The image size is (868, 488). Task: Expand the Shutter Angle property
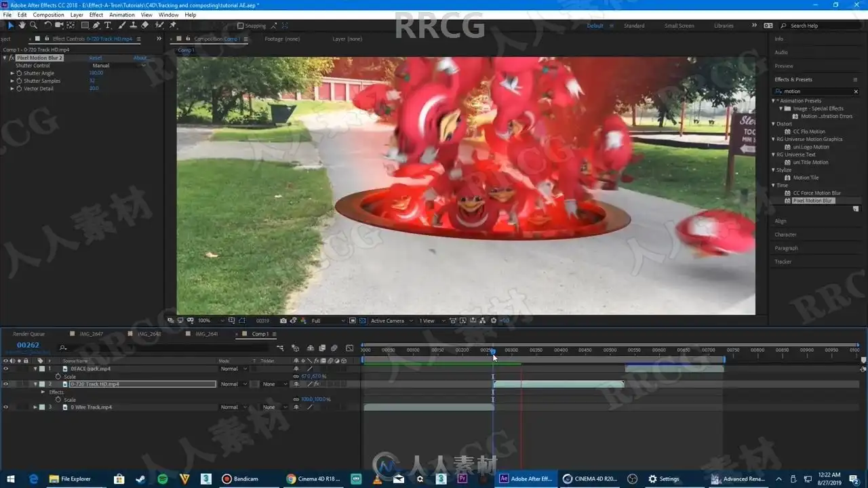click(12, 73)
